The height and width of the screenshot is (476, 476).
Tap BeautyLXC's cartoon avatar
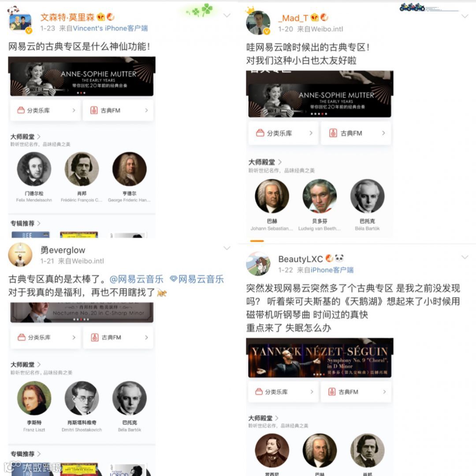[258, 264]
